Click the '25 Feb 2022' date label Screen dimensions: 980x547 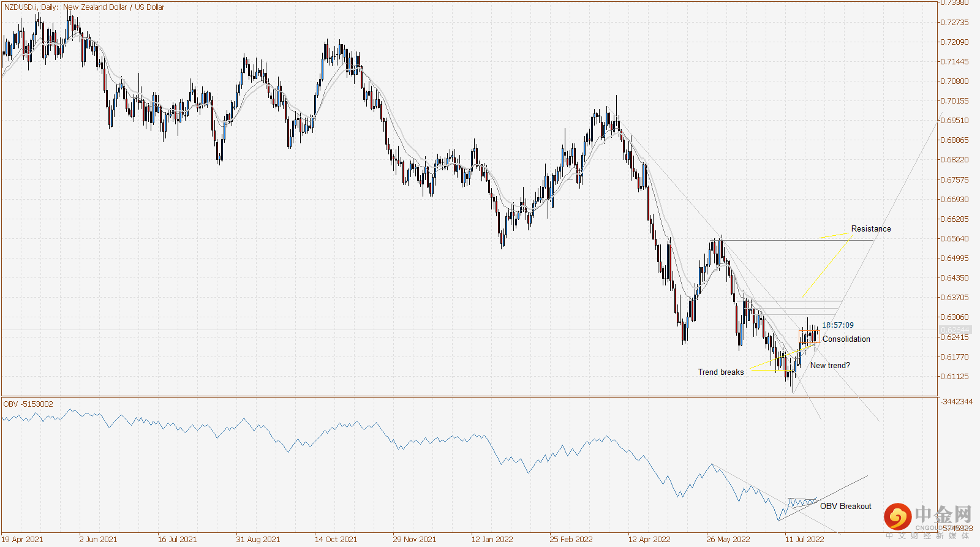tap(571, 540)
